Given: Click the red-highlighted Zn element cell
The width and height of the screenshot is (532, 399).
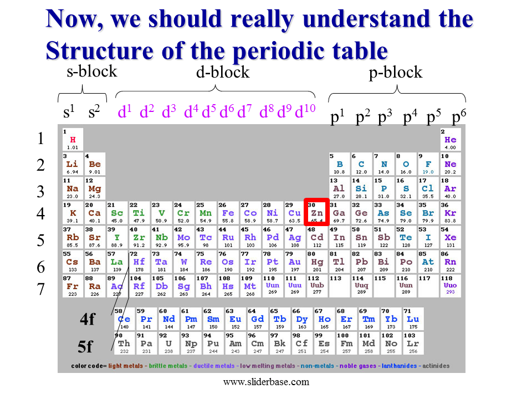Looking at the screenshot, I should (x=316, y=212).
